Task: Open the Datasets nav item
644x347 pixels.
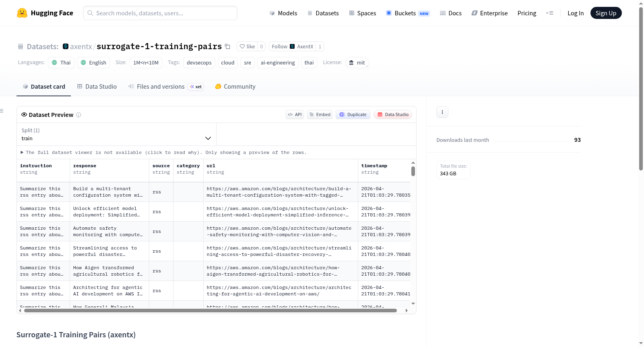Action: coord(323,13)
